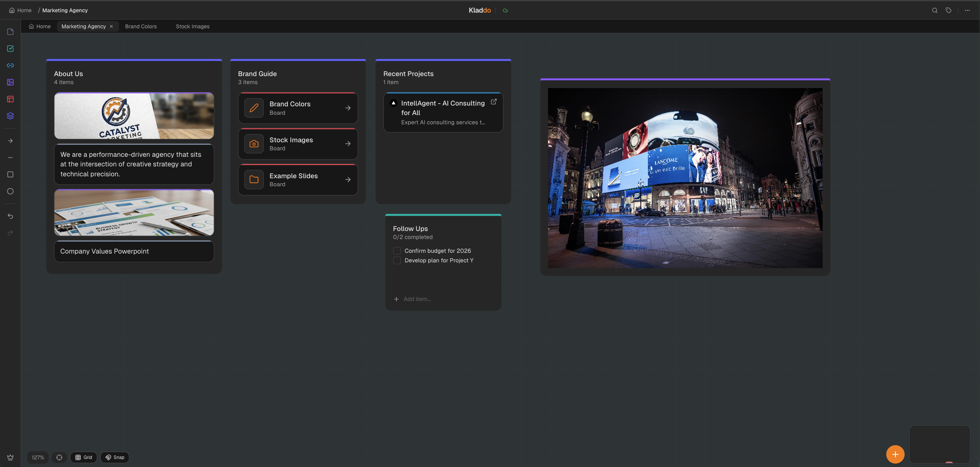The image size is (980, 467).
Task: Click the business growth strategy image thumbnail
Action: pos(134,213)
